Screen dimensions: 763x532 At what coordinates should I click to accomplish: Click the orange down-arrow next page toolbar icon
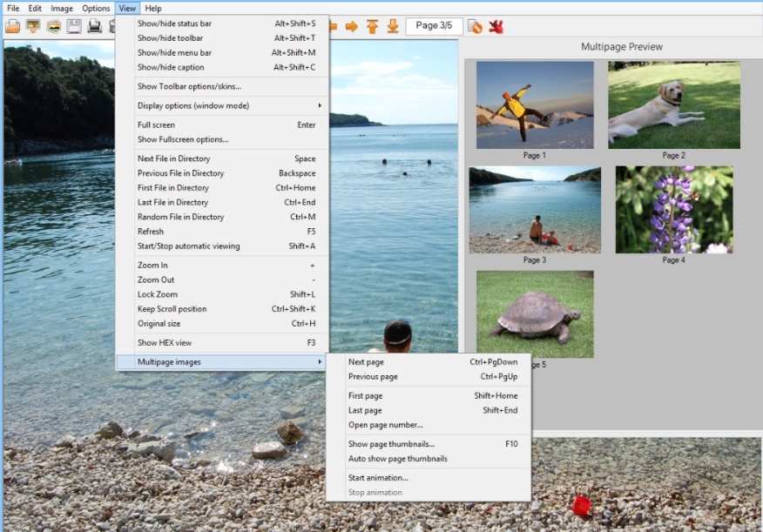tap(393, 26)
